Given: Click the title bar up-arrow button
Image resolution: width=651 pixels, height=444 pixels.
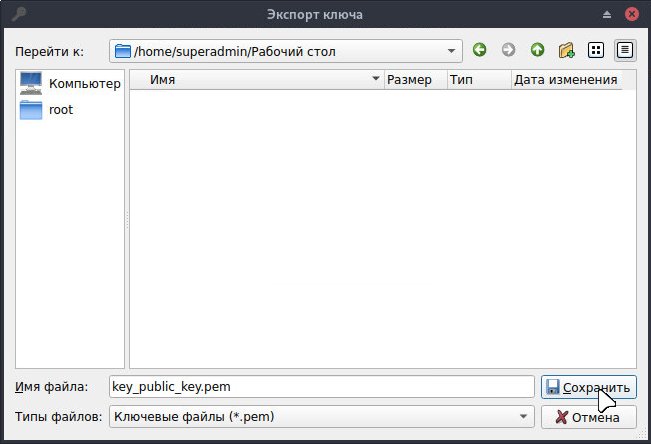Looking at the screenshot, I should pos(607,14).
